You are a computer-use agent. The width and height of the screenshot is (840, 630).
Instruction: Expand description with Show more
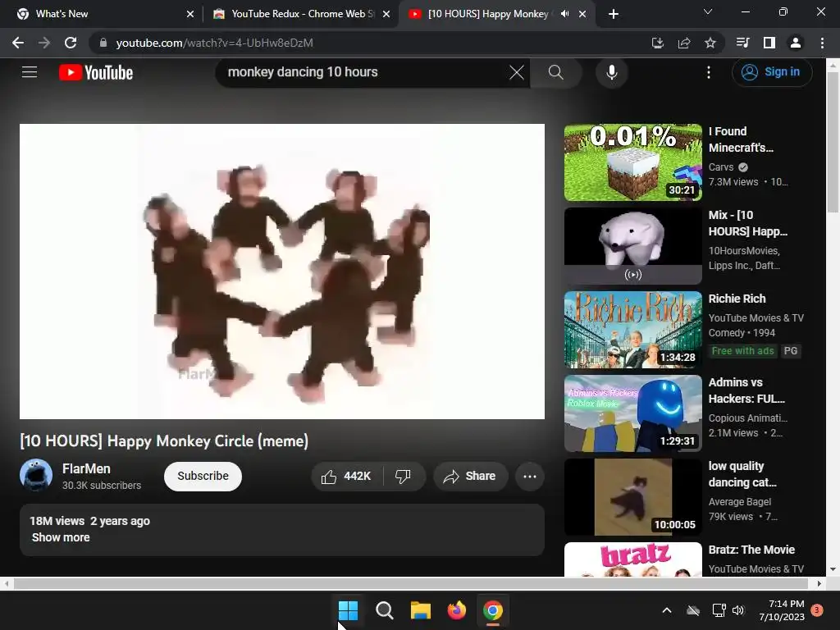pyautogui.click(x=61, y=537)
